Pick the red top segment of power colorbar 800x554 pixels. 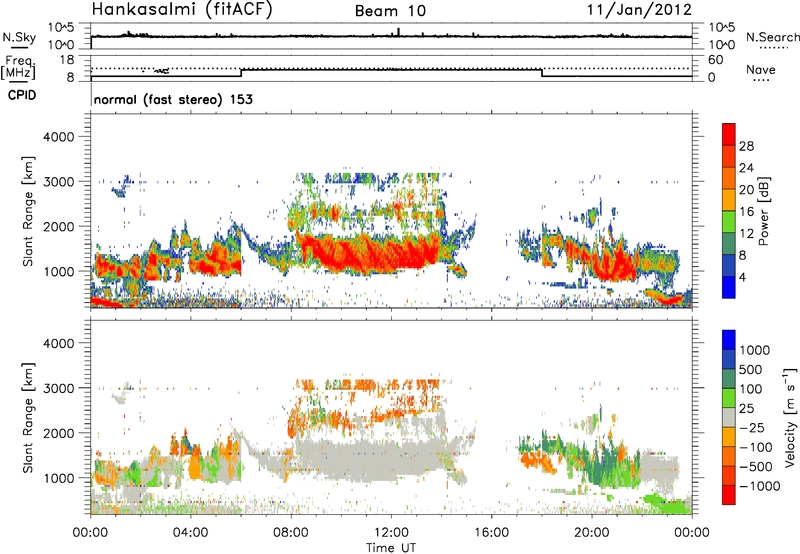pyautogui.click(x=729, y=134)
